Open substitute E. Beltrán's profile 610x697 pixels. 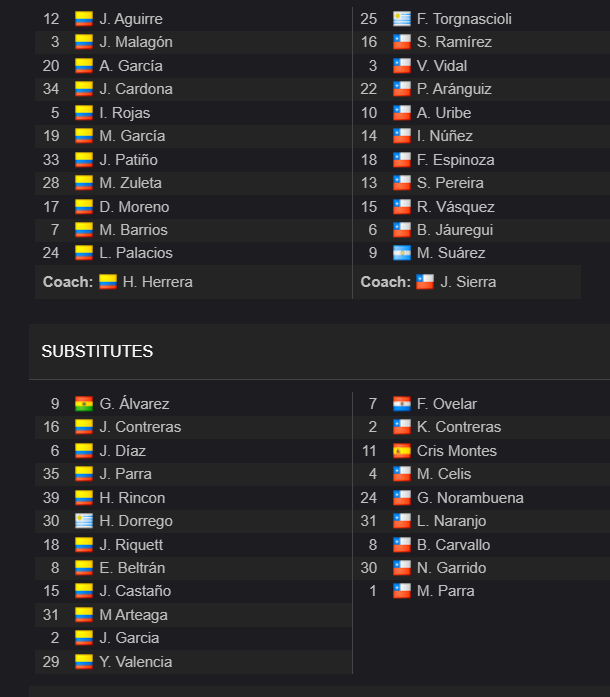(132, 568)
